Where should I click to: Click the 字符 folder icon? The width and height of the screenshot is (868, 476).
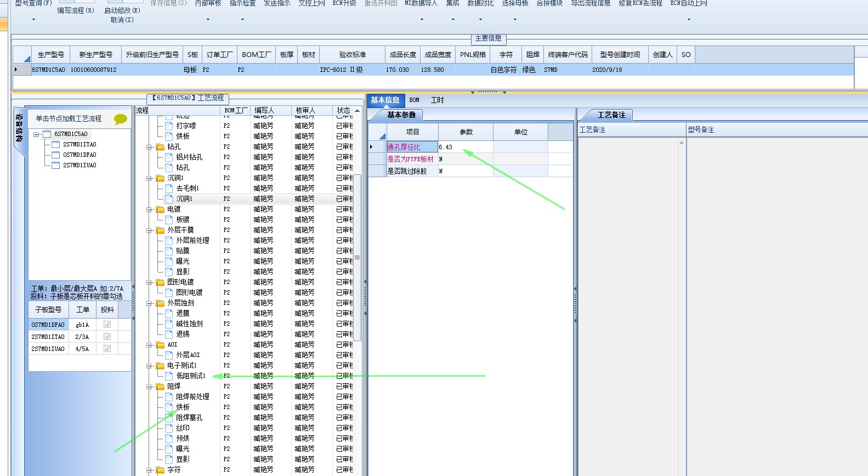tap(160, 470)
